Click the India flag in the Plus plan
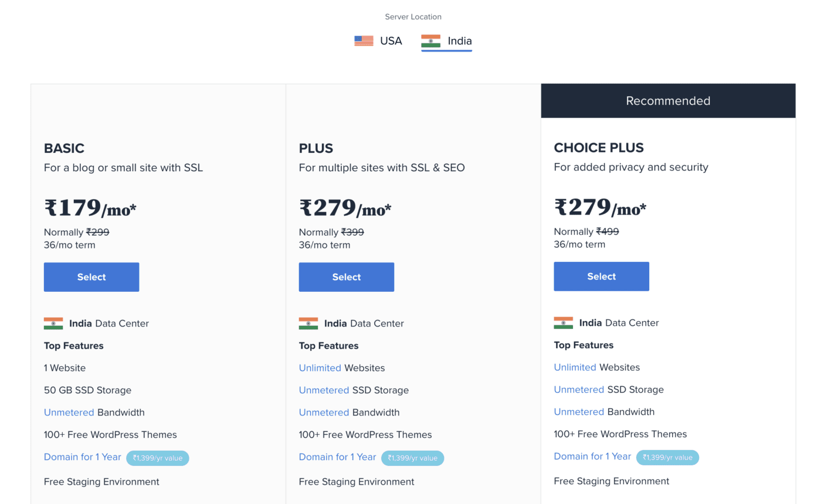 click(x=308, y=323)
